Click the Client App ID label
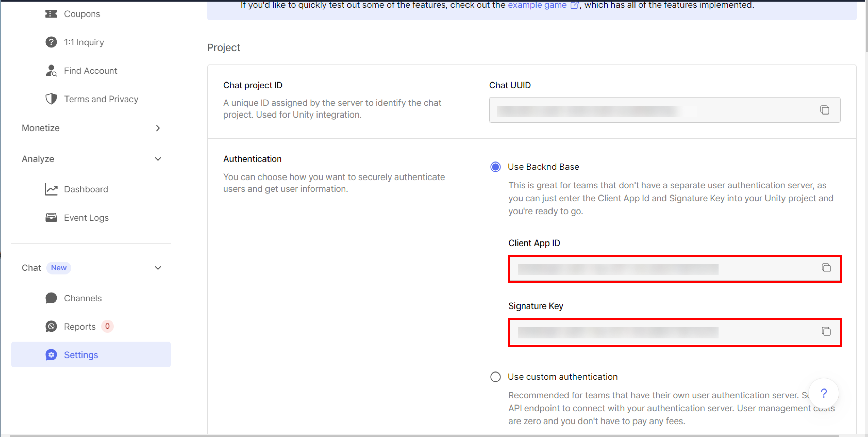The image size is (868, 437). coord(534,243)
